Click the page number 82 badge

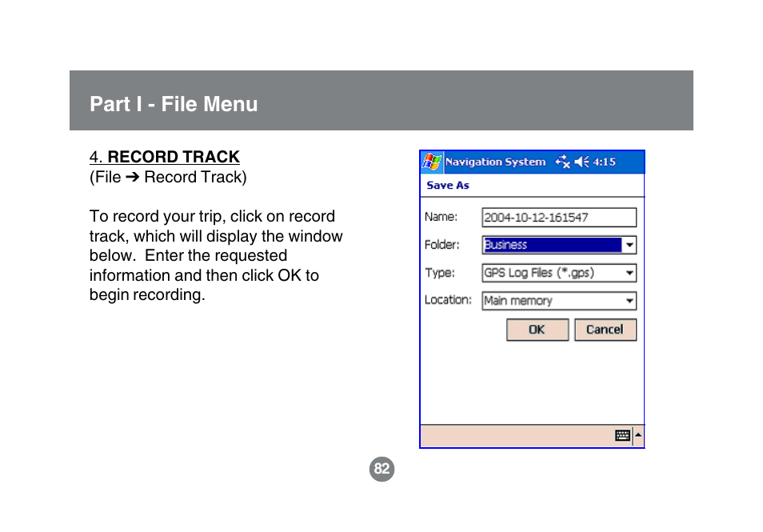pyautogui.click(x=382, y=469)
